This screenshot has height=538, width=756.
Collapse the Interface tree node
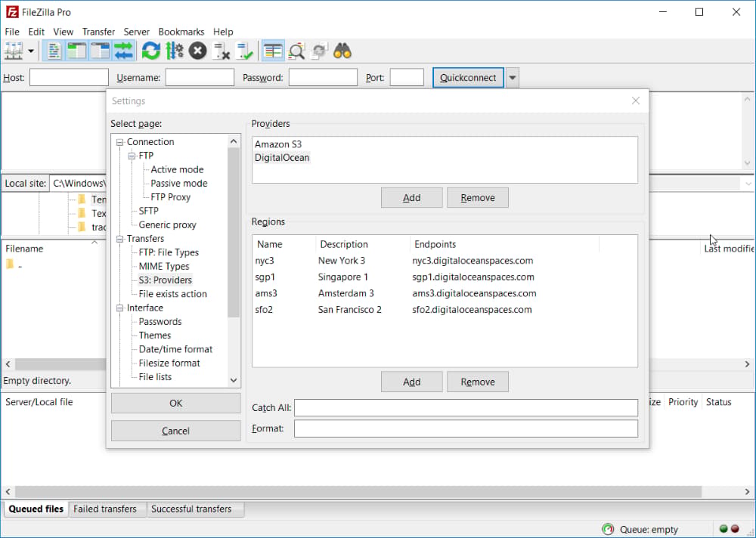[x=119, y=308]
